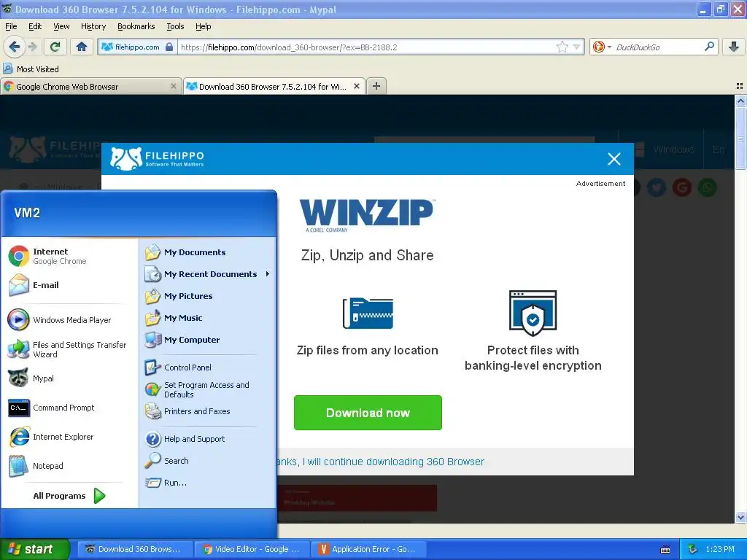The width and height of the screenshot is (747, 560).
Task: Close the Google Chrome Web Browser tab
Action: click(x=174, y=86)
